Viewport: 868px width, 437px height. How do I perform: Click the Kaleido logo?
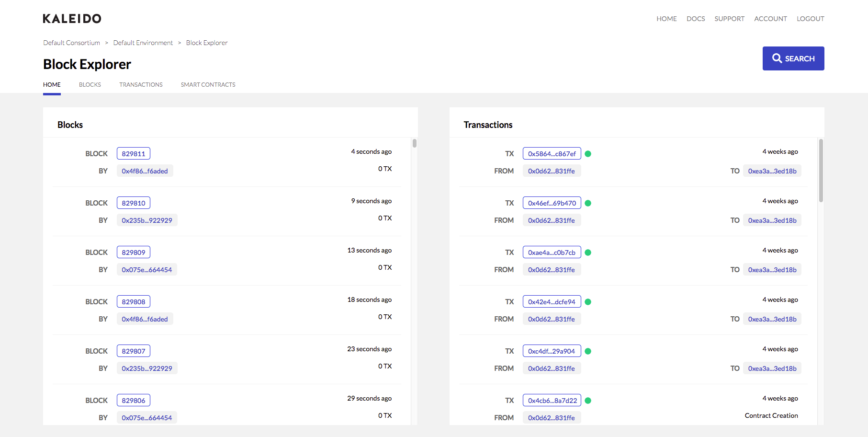[72, 19]
